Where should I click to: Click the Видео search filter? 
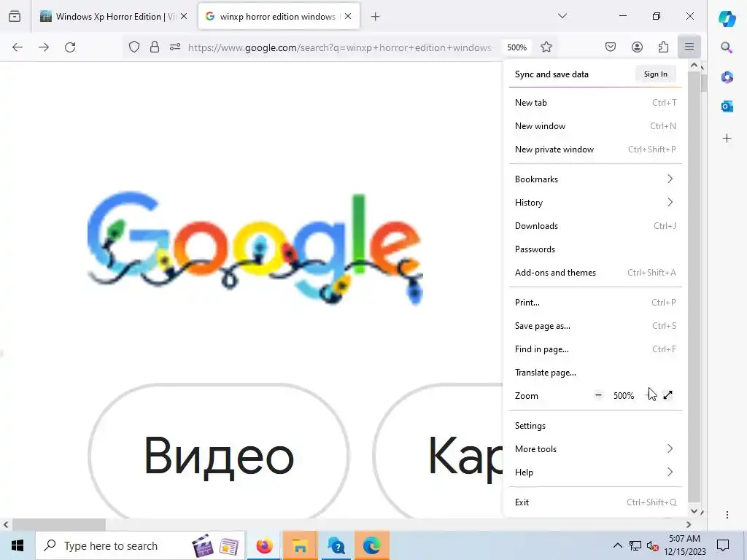tap(219, 455)
